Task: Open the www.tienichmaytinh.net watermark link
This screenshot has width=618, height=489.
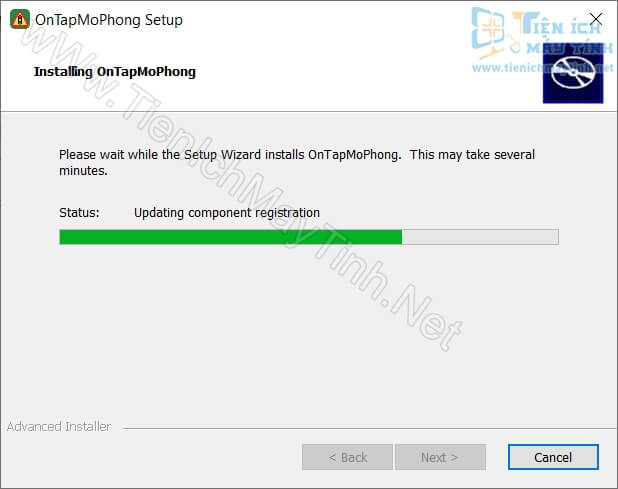Action: (x=542, y=68)
